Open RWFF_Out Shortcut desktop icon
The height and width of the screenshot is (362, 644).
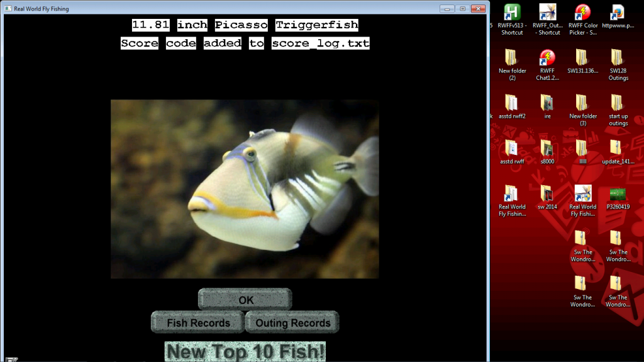tap(548, 20)
